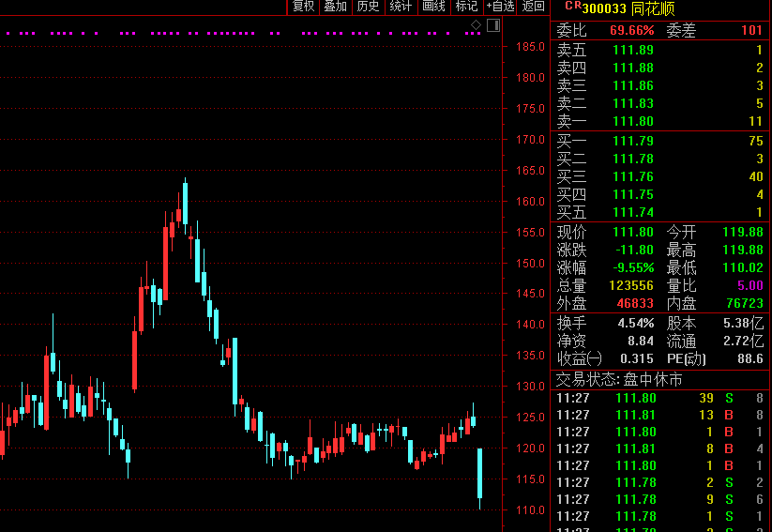The image size is (772, 532).
Task: Click the 净资 value 8.84
Action: tap(641, 342)
